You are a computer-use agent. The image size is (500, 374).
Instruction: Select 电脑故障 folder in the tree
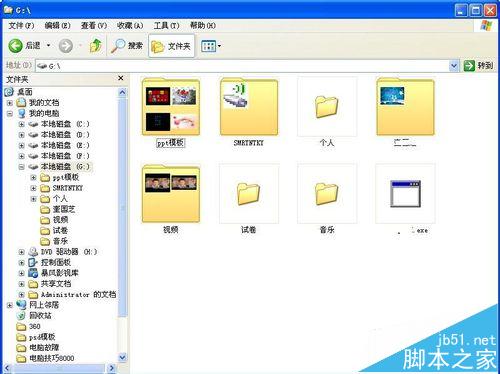[x=44, y=347]
